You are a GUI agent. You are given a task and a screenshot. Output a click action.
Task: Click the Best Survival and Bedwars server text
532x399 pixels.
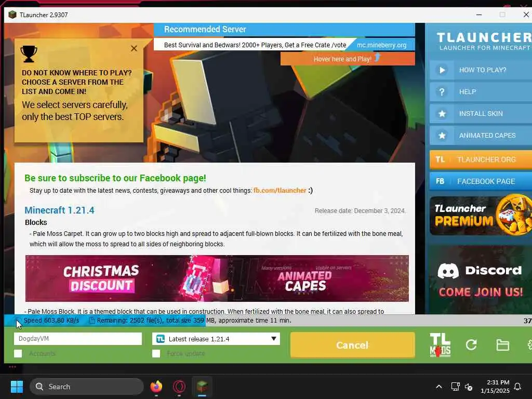click(x=255, y=45)
